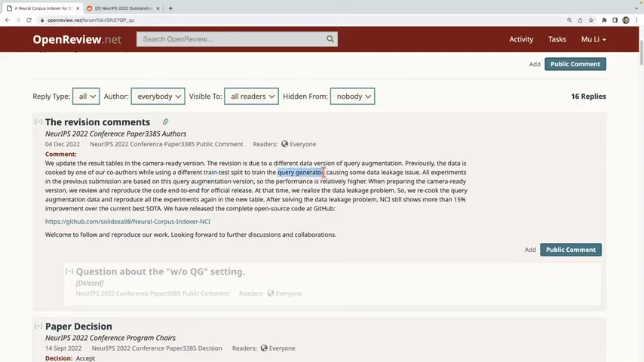Expand the Mu Li user menu
This screenshot has width=644, height=362.
[x=593, y=39]
